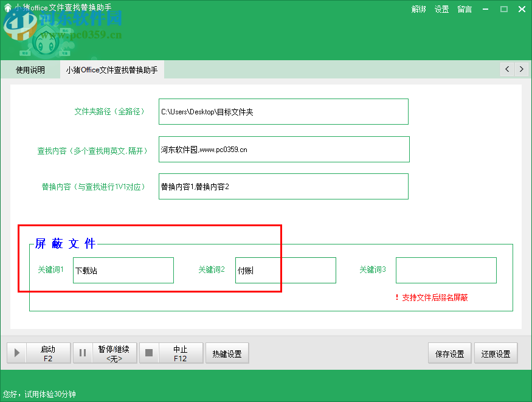Click the right tab-scroll chevron
Image resolution: width=532 pixels, height=402 pixels.
(x=522, y=69)
